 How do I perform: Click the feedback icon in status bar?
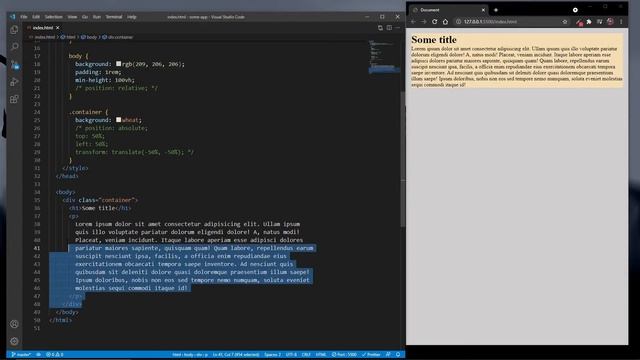[x=388, y=354]
